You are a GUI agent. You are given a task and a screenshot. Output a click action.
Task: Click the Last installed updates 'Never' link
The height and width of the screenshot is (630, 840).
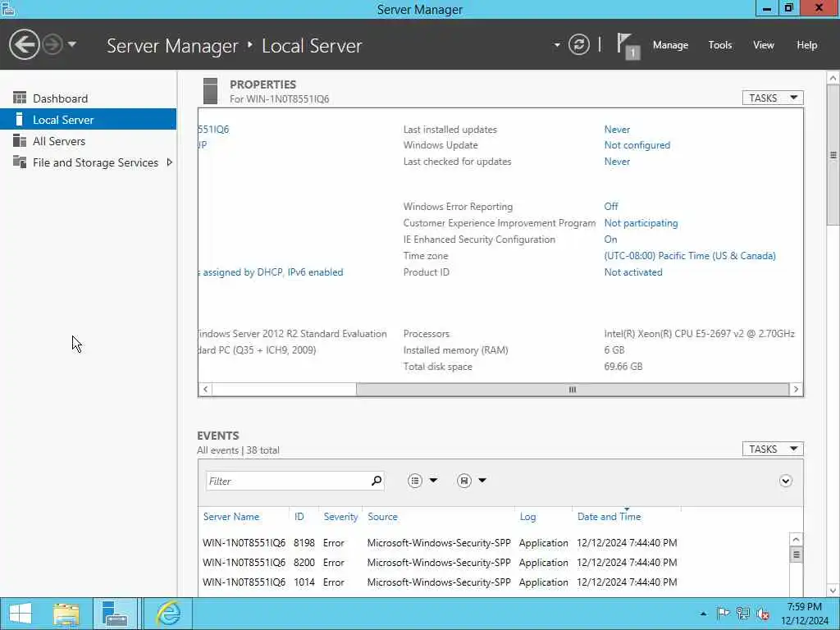click(x=617, y=129)
